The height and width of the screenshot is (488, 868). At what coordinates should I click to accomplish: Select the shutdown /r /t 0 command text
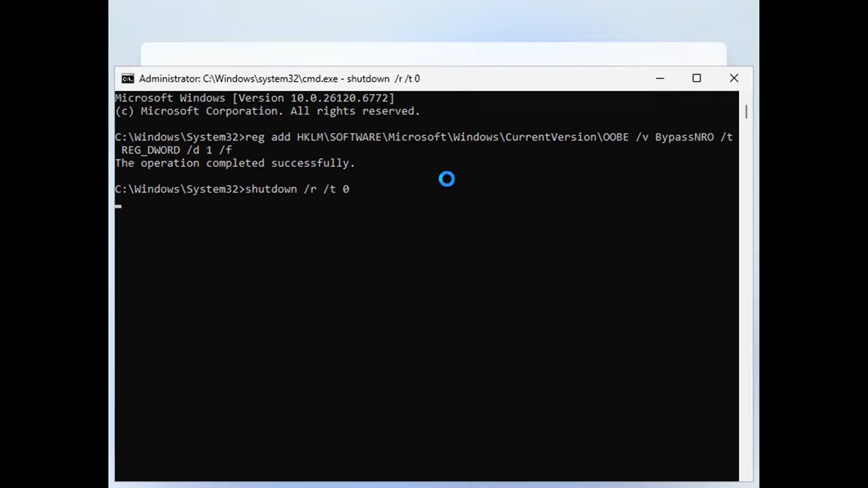[x=296, y=189]
